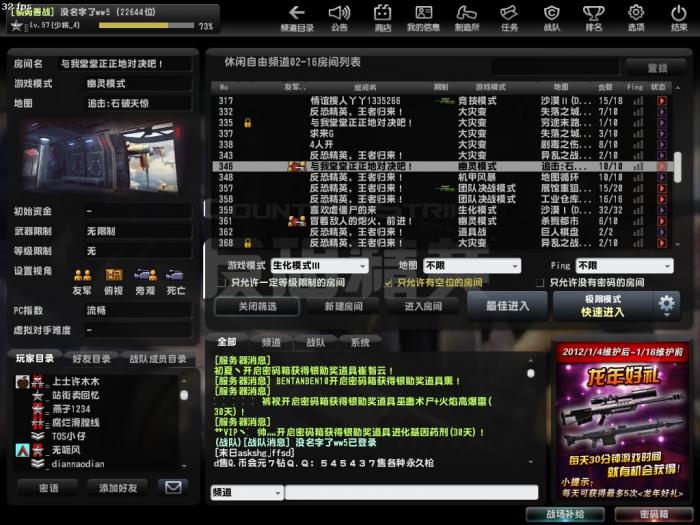Toggle only level-restricted rooms checkbox
Screen dimensions: 700x525
coord(221,283)
